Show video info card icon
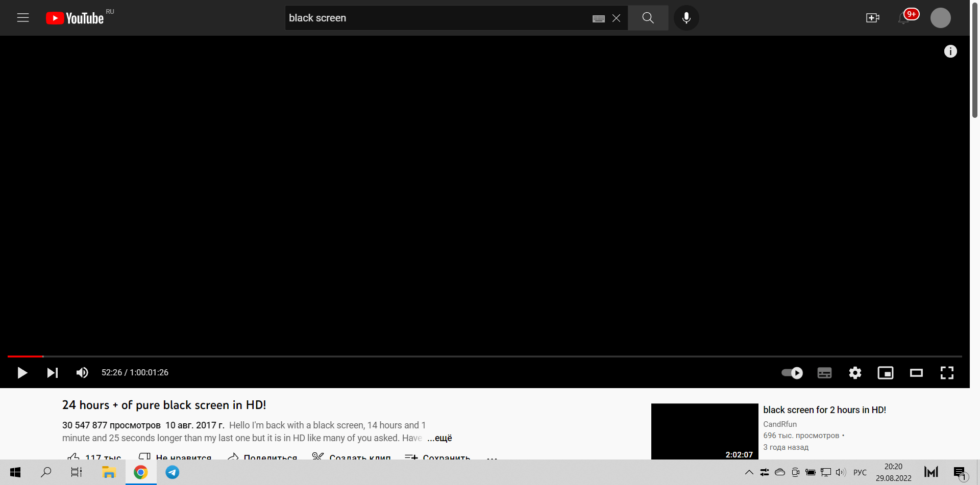This screenshot has height=485, width=980. tap(950, 51)
